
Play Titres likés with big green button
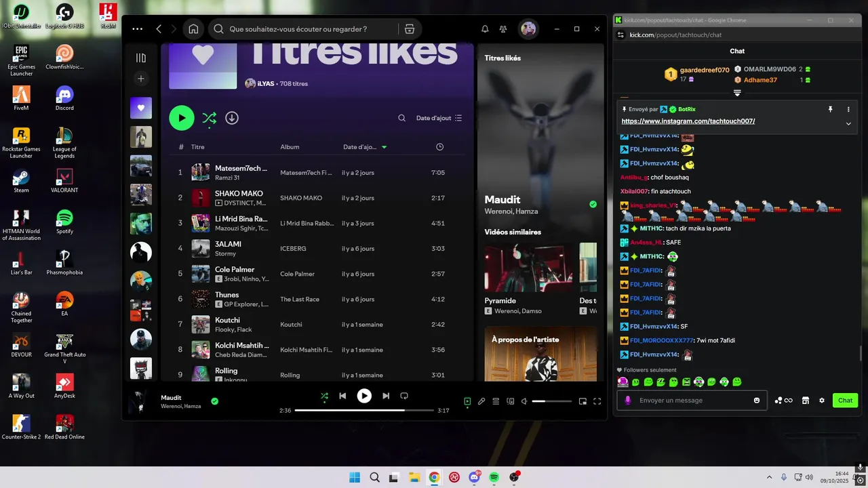(x=181, y=118)
